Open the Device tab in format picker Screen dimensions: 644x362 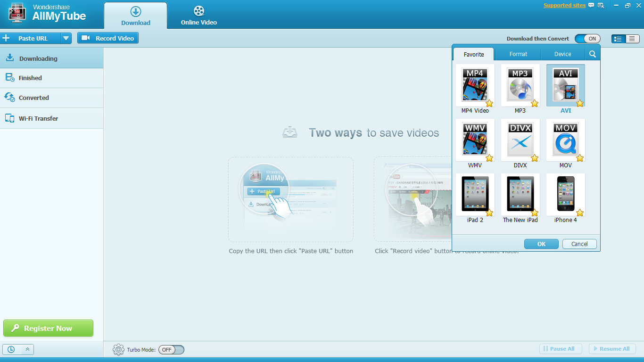click(x=562, y=54)
